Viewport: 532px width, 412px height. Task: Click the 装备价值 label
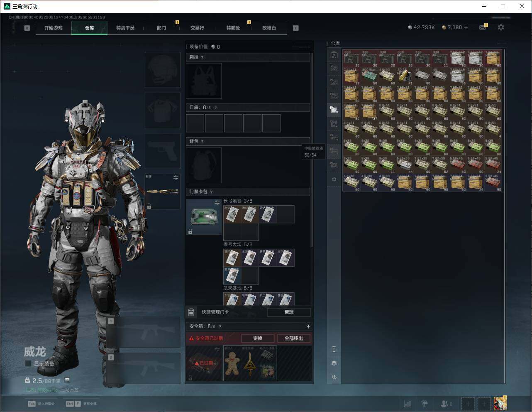point(199,47)
